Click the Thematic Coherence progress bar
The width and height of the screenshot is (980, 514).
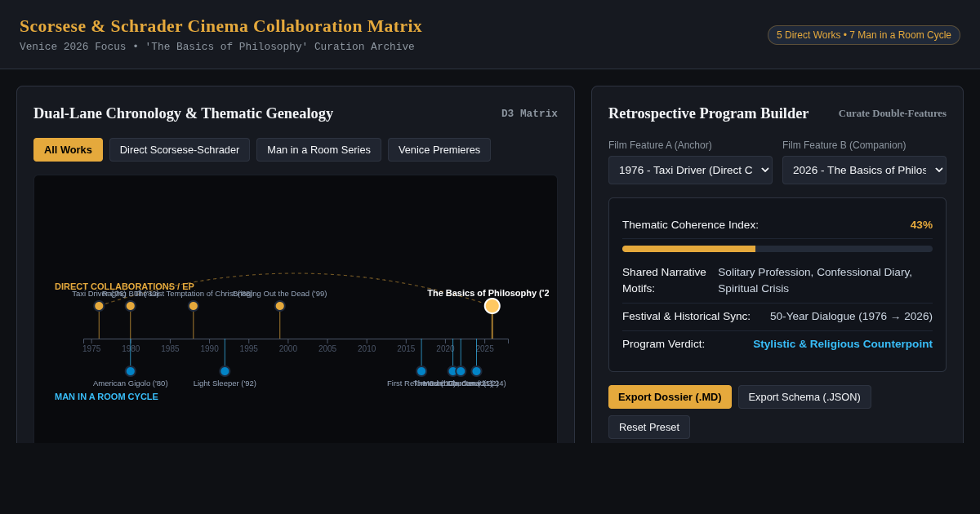[777, 249]
